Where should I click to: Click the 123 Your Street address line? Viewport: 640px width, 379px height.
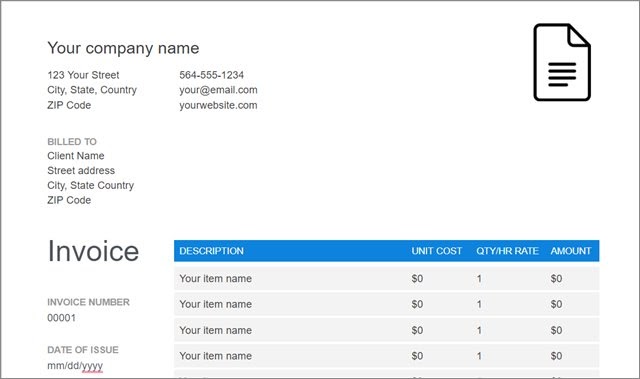83,75
